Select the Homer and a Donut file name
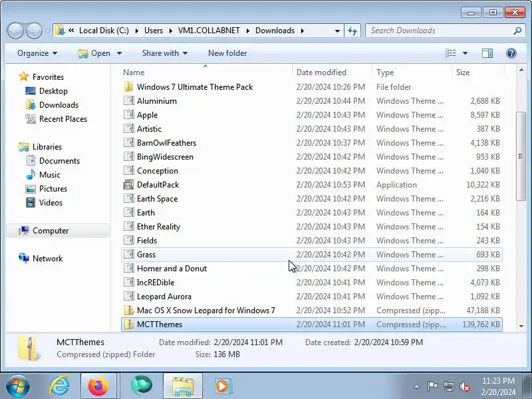Screen dimensions: 532x399 coord(172,269)
